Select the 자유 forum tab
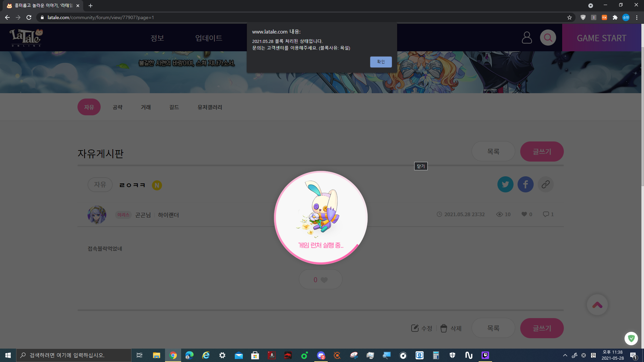 tap(89, 107)
